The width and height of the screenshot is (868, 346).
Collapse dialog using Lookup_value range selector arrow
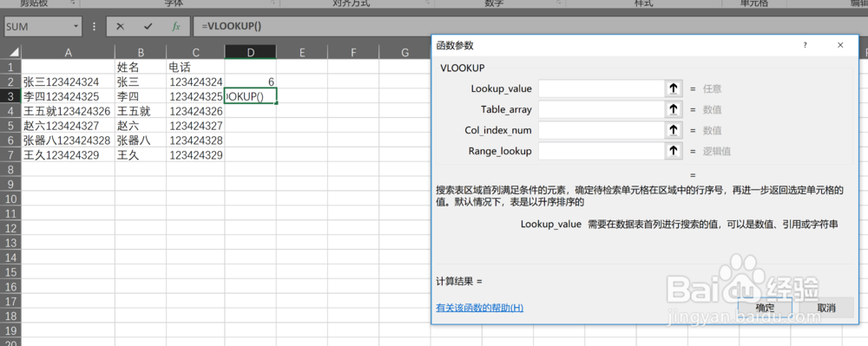point(674,88)
